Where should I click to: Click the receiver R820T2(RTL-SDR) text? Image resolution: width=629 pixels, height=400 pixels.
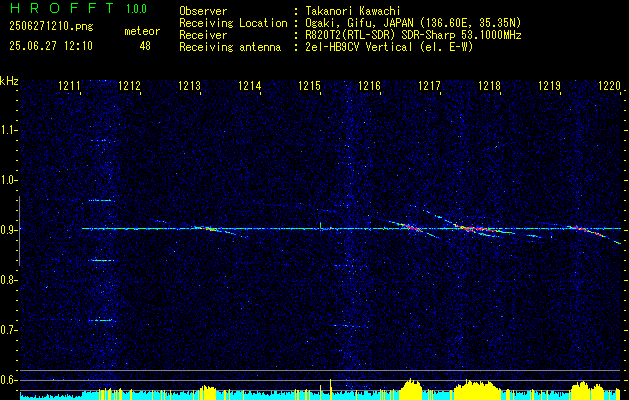(x=349, y=35)
